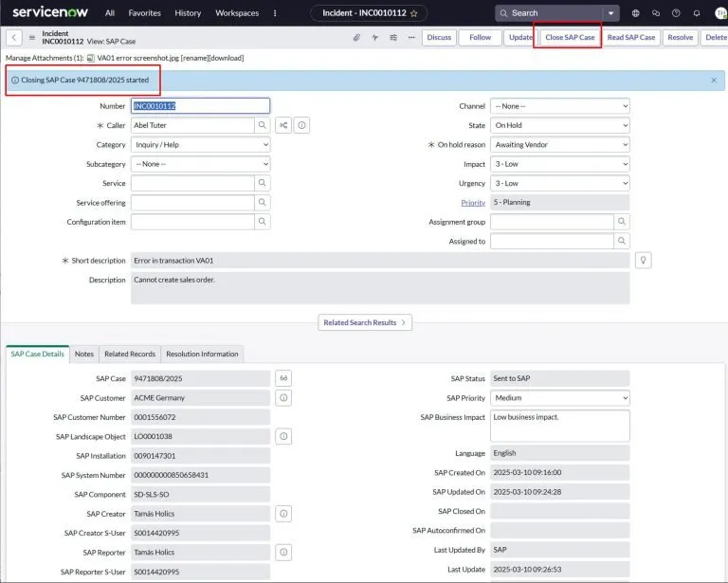Viewport: 728px width, 583px height.
Task: Click the Resolve button
Action: (x=681, y=38)
